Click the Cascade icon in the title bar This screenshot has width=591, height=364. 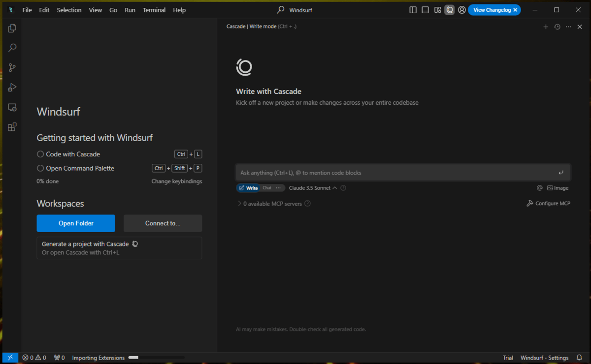pyautogui.click(x=450, y=10)
